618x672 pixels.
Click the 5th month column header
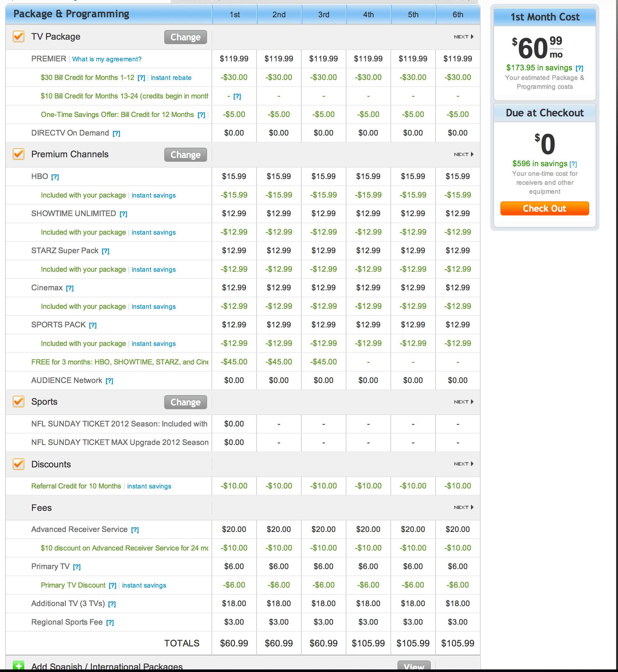413,15
